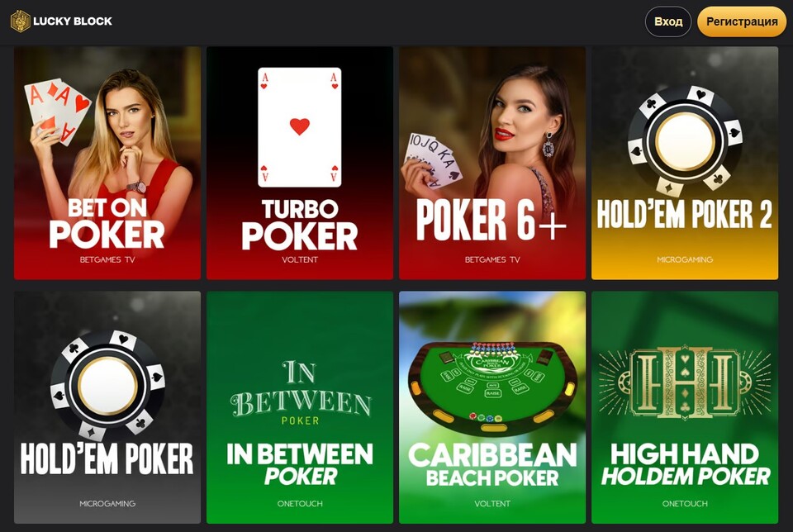Open the Bet On Poker game tile

point(107,163)
